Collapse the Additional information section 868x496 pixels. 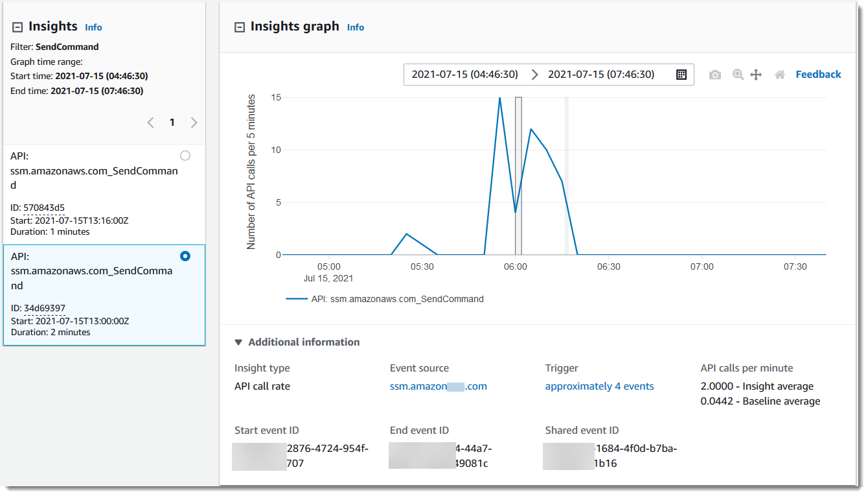click(238, 342)
